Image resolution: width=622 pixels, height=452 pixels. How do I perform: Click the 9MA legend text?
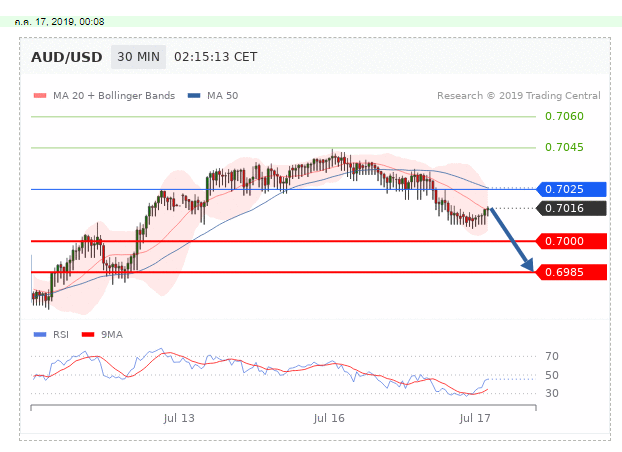click(112, 335)
